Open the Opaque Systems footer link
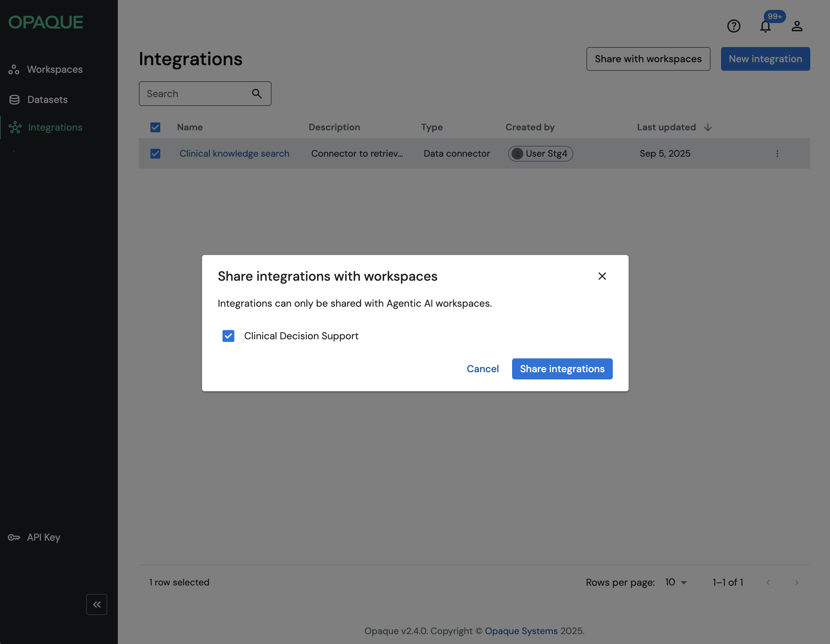The height and width of the screenshot is (644, 830). (x=521, y=631)
